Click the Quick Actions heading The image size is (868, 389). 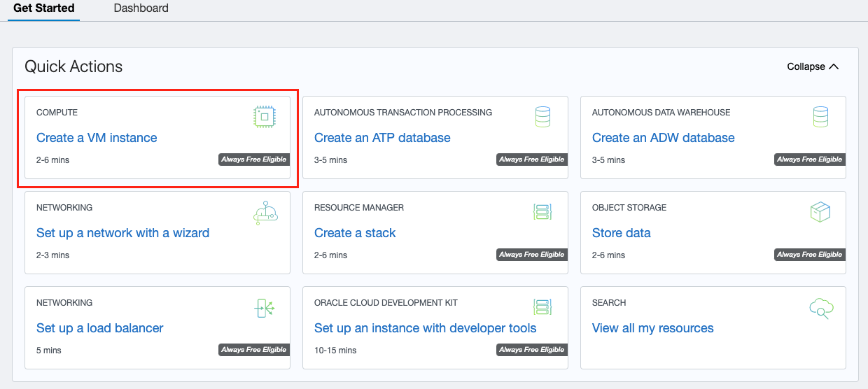pos(73,66)
